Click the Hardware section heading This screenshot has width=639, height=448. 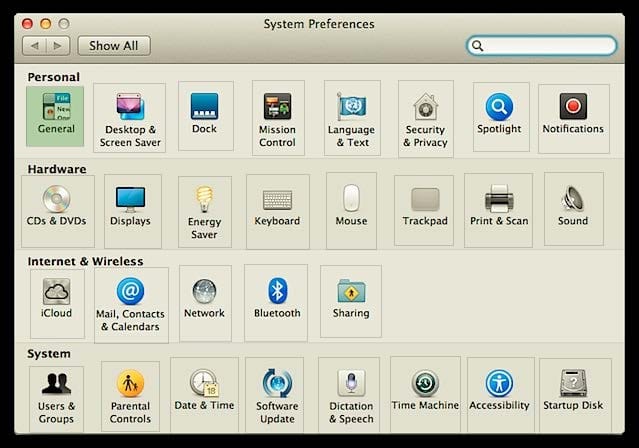pos(57,169)
